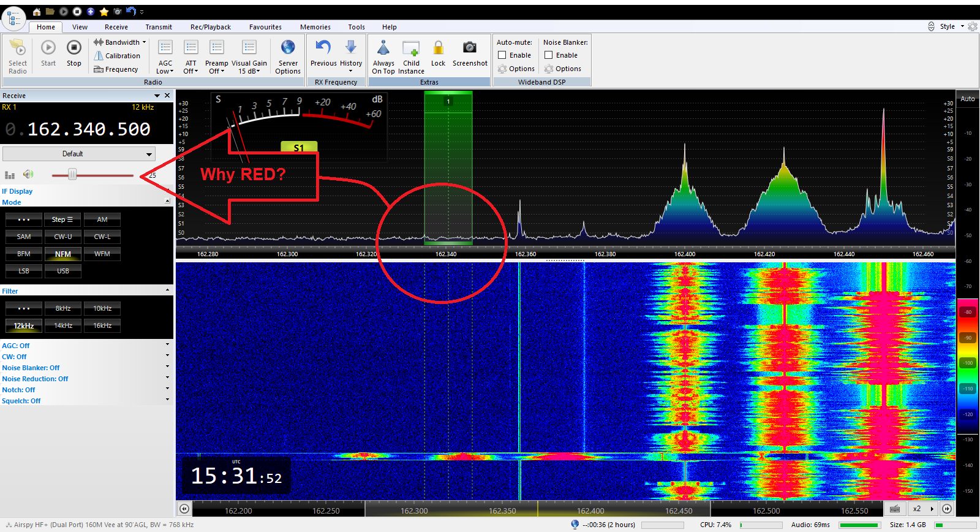
Task: Select the WFM demodulation mode
Action: click(102, 254)
